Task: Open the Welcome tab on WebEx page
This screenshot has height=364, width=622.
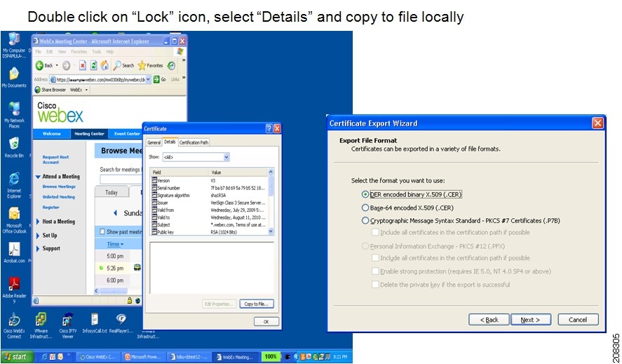Action: [x=52, y=134]
